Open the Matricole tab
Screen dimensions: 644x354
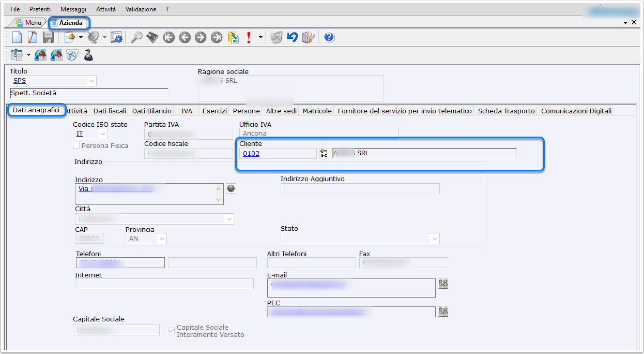(x=317, y=111)
